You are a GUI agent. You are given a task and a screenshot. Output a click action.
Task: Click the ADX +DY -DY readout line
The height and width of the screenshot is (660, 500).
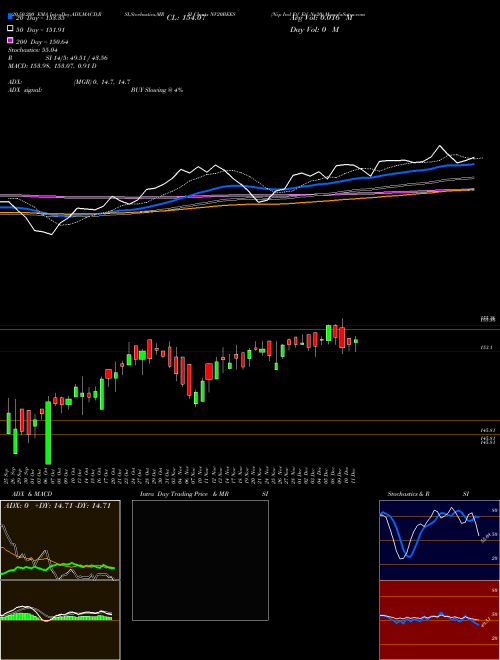point(57,506)
